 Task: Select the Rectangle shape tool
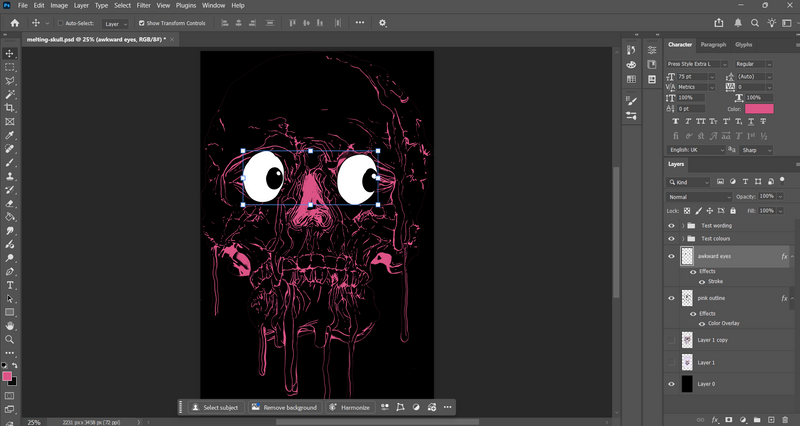point(10,312)
